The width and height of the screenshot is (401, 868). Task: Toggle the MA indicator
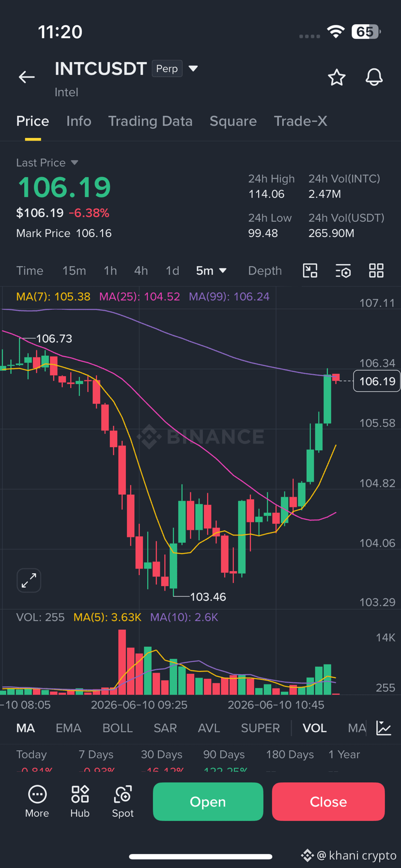click(x=26, y=728)
